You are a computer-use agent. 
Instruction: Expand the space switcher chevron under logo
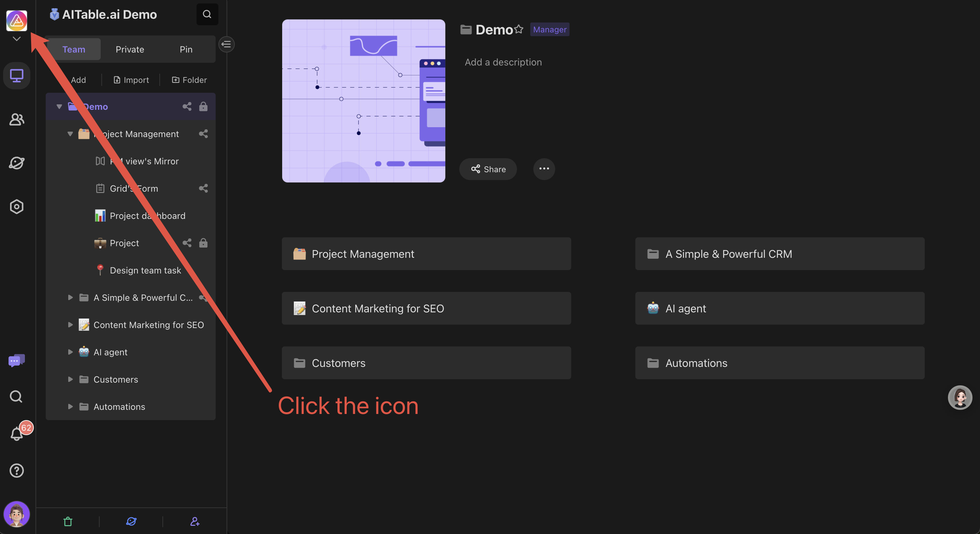coord(17,39)
